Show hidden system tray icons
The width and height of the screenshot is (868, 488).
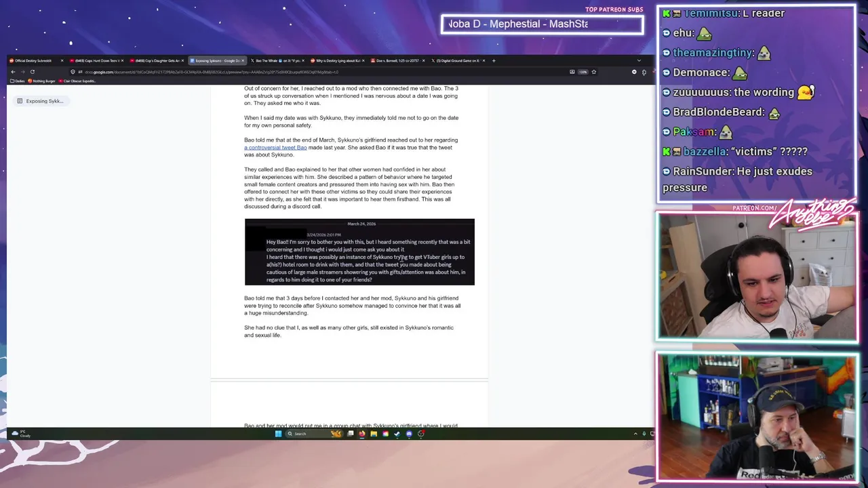[635, 434]
